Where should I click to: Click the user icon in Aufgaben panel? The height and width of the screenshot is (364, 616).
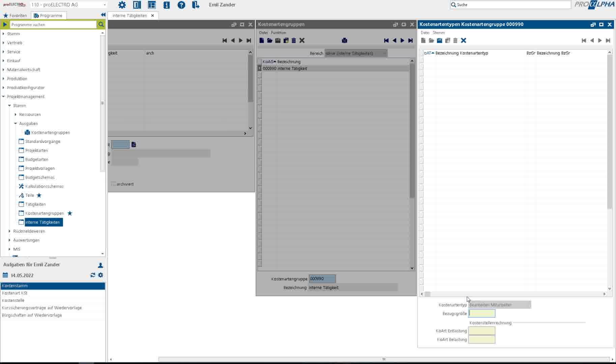pyautogui.click(x=100, y=265)
